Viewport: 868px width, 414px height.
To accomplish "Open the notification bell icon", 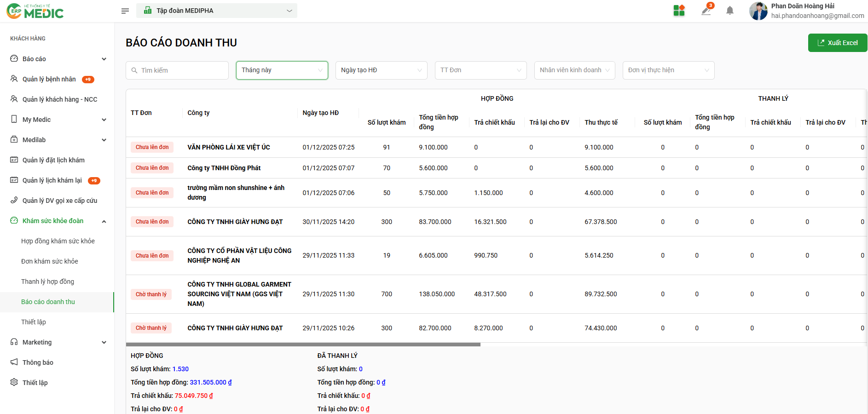I will [729, 11].
